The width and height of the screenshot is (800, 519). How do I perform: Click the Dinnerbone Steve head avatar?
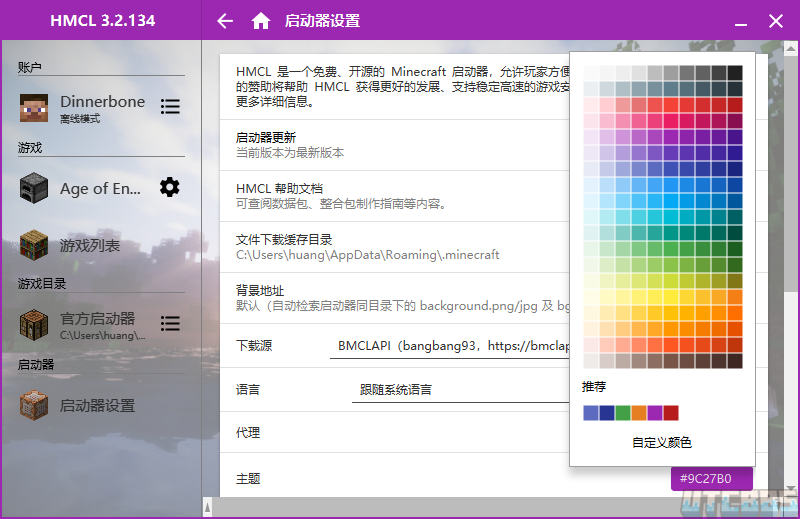click(34, 108)
